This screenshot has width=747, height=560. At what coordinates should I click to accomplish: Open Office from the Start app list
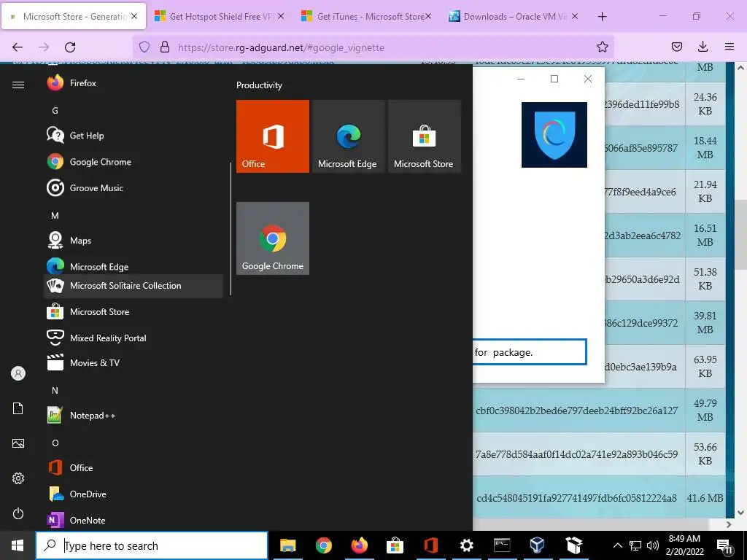tap(133, 467)
